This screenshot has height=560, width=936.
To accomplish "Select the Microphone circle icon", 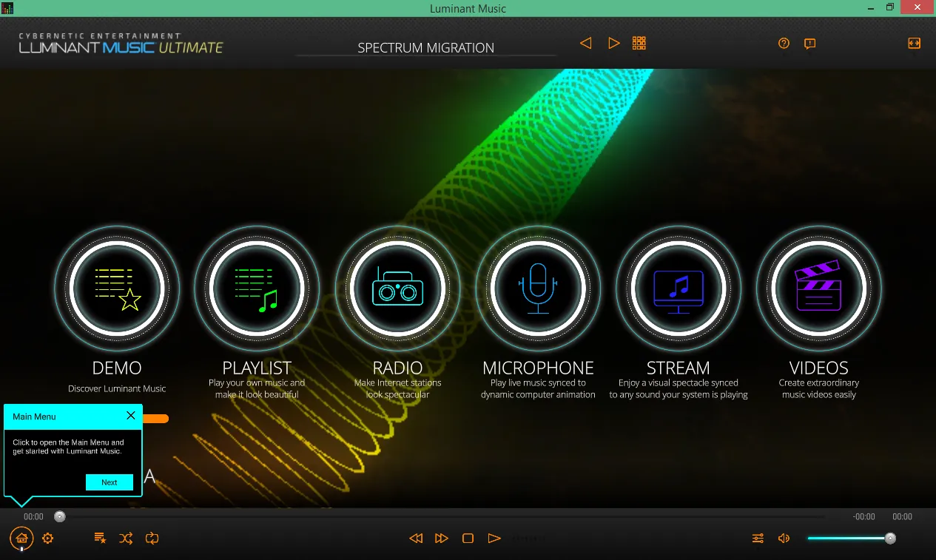I will pos(538,288).
